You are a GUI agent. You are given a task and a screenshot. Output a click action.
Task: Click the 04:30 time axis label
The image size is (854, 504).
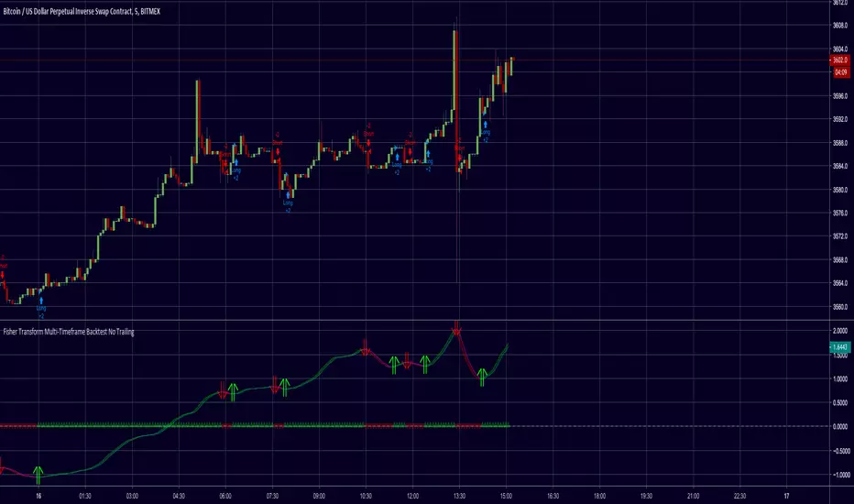179,496
